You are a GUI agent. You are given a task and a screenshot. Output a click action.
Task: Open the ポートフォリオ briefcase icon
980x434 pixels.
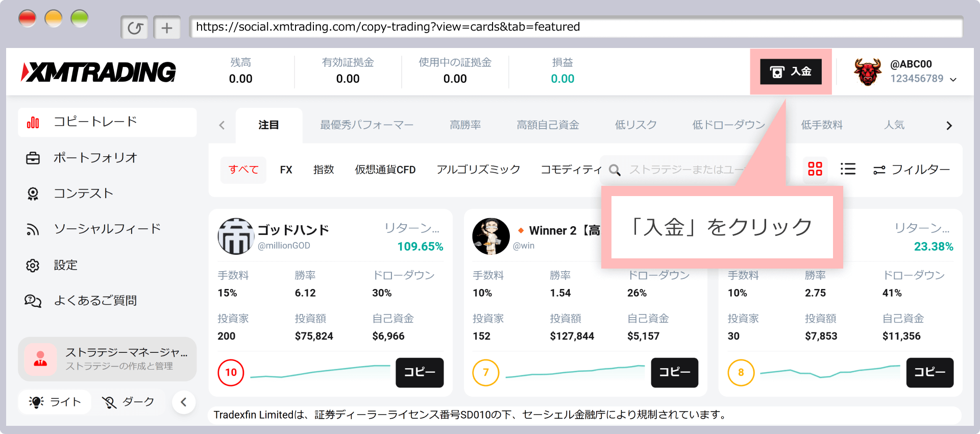33,158
